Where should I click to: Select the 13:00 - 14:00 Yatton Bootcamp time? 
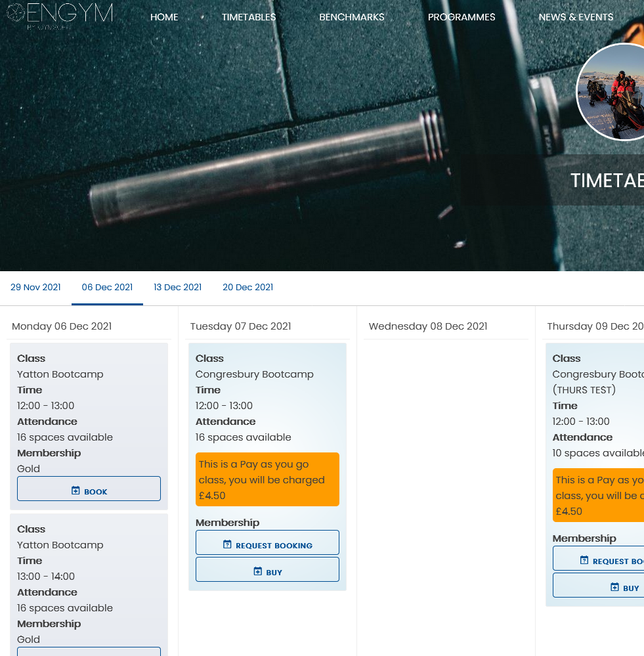(x=46, y=577)
